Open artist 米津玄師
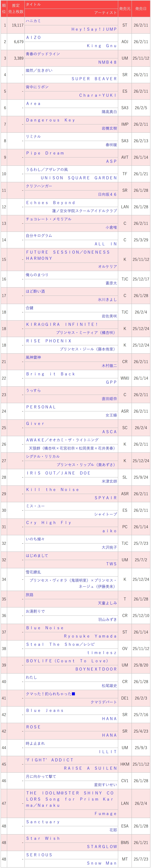Image resolution: width=151 pixels, height=868 pixels. 109,481
